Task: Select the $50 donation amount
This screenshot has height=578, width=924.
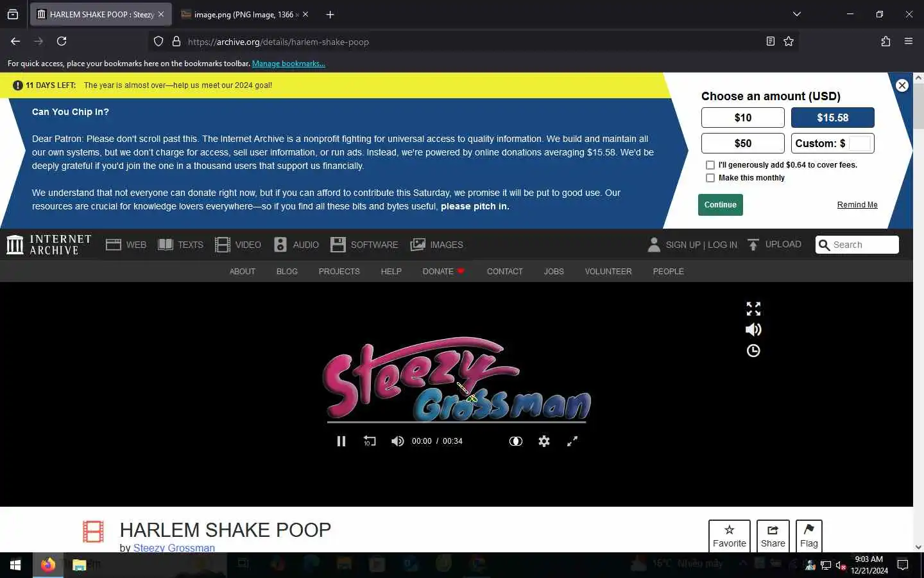Action: point(743,143)
